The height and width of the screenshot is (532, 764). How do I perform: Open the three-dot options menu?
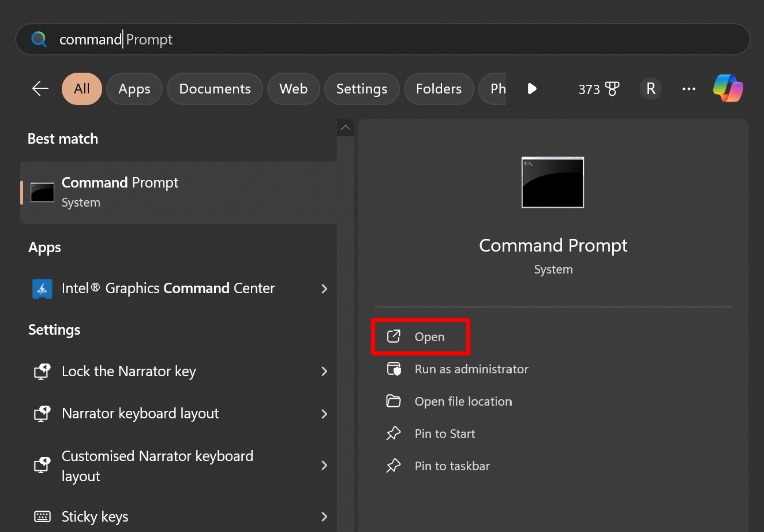pyautogui.click(x=688, y=89)
